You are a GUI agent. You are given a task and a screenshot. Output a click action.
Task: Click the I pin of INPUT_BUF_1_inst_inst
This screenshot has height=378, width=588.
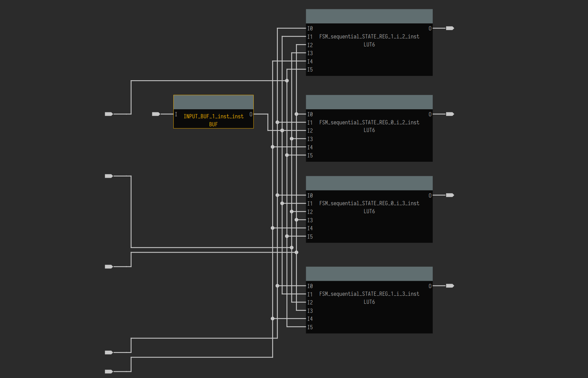click(176, 114)
